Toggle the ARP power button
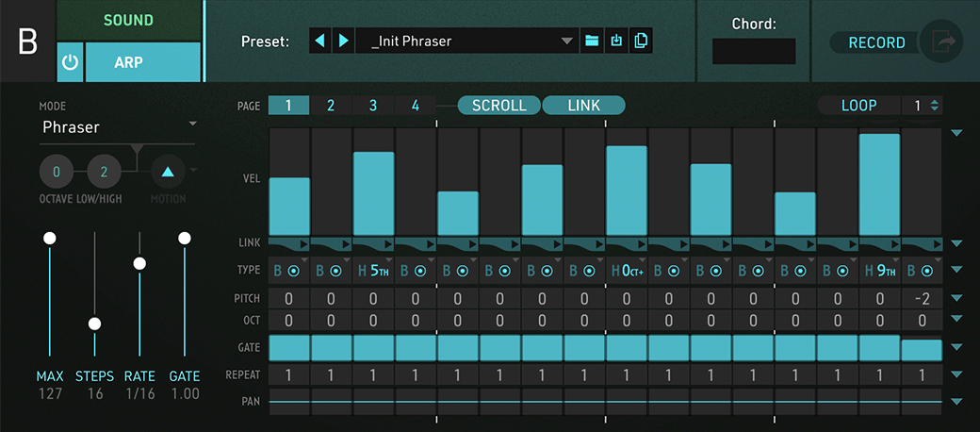 point(70,62)
